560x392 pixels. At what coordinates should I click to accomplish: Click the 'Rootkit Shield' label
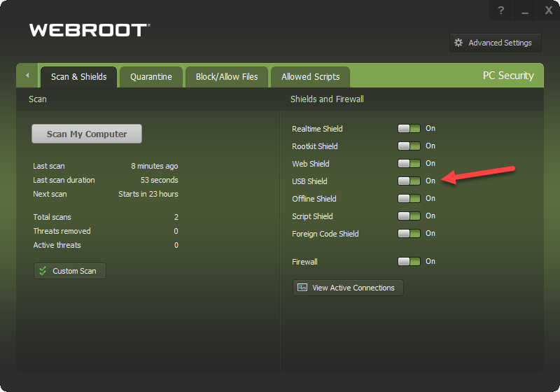point(314,146)
